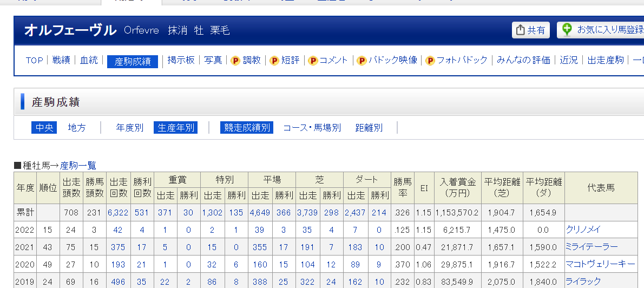Viewport: 644px width, 288px height.
Task: Click the green plus favorite icon
Action: (567, 30)
